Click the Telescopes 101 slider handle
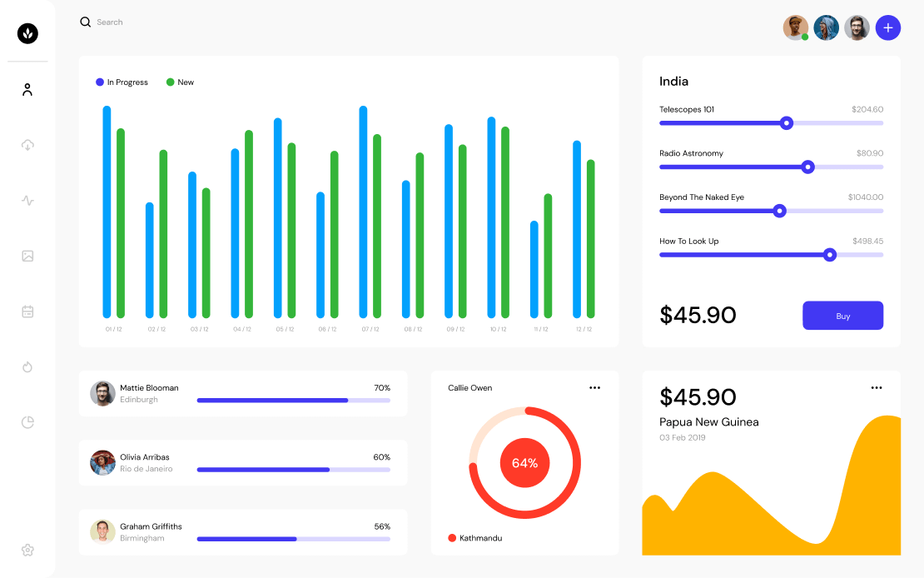The image size is (924, 578). 786,123
